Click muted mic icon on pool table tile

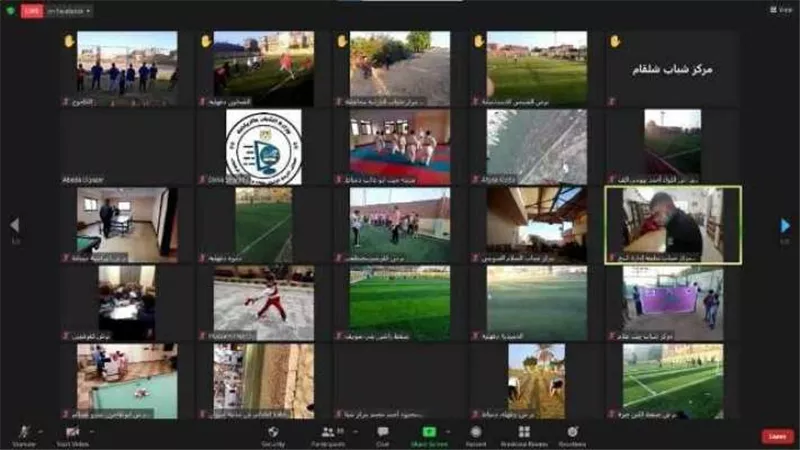pyautogui.click(x=65, y=414)
